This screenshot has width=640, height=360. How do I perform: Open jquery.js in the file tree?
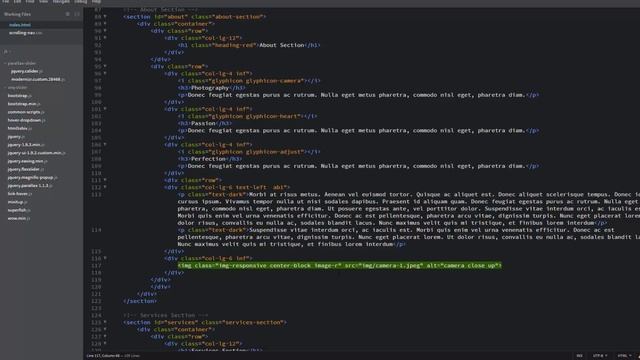(16, 136)
